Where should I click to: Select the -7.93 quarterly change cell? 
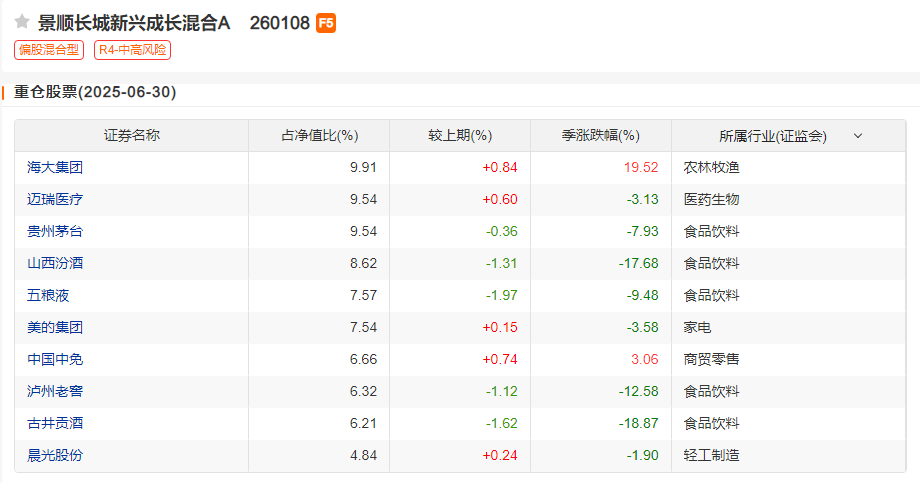click(x=642, y=231)
